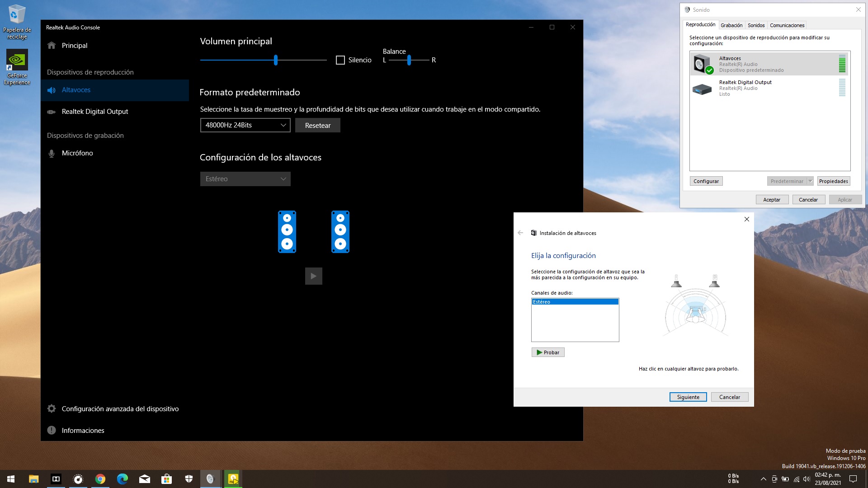Play the speaker test sound in Realtek console

click(314, 276)
